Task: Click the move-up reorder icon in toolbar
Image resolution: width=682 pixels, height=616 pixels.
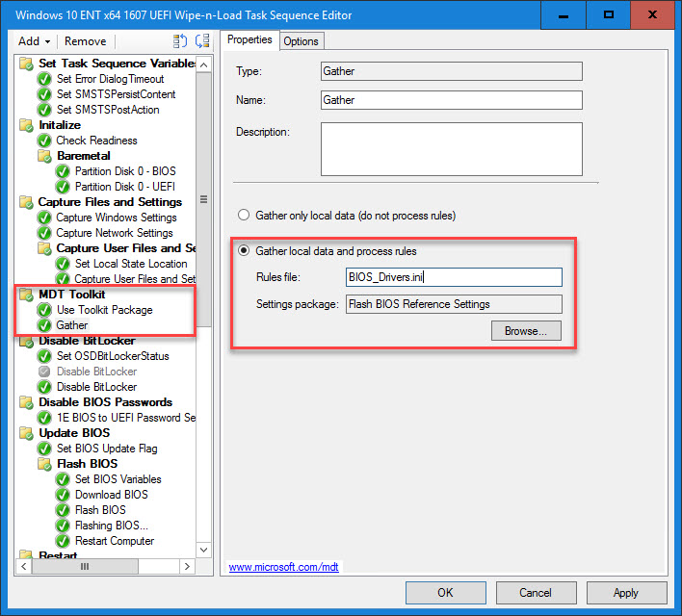Action: click(180, 41)
